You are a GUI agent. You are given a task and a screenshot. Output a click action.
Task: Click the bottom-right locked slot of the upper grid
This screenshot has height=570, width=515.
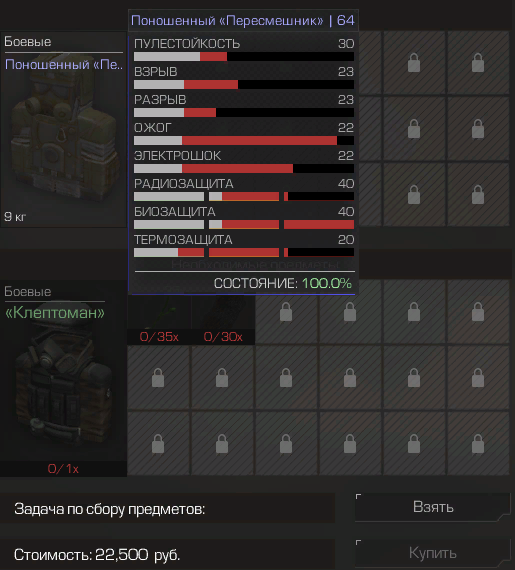click(478, 194)
